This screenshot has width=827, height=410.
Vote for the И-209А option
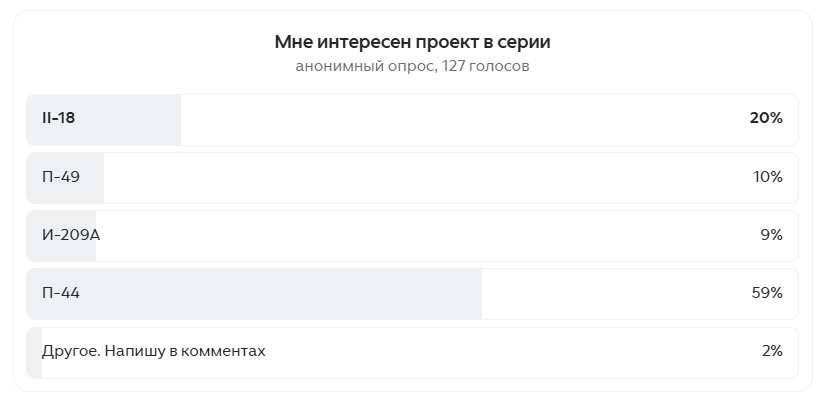coord(71,235)
